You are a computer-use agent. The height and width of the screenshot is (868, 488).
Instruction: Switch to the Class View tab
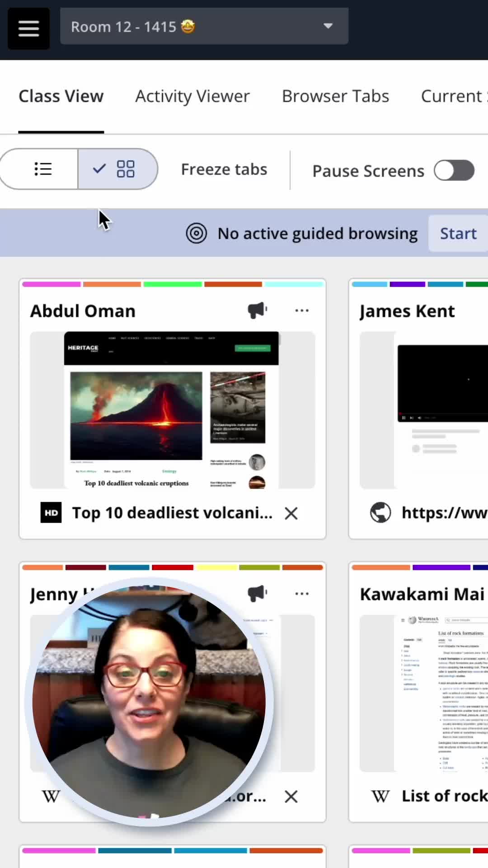pyautogui.click(x=61, y=96)
